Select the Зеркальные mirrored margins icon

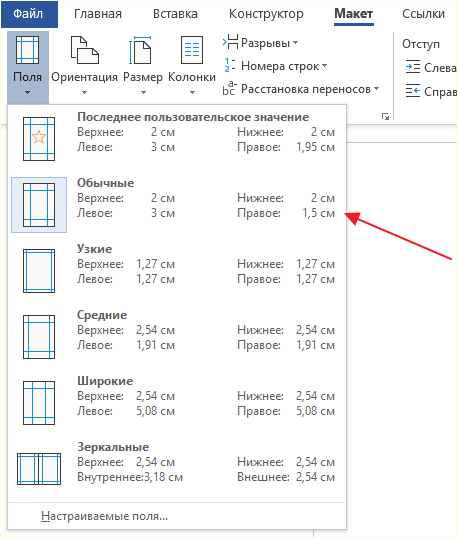(39, 469)
